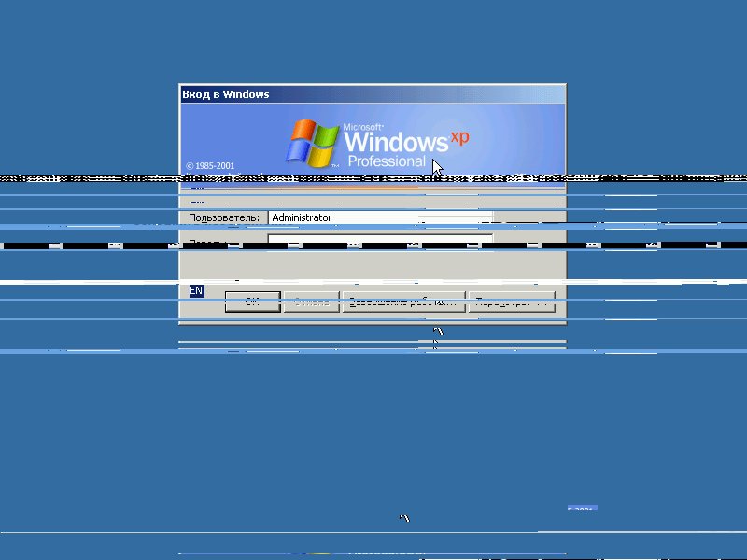
Task: Click the blue desktop background outside dialog
Action: point(93,420)
